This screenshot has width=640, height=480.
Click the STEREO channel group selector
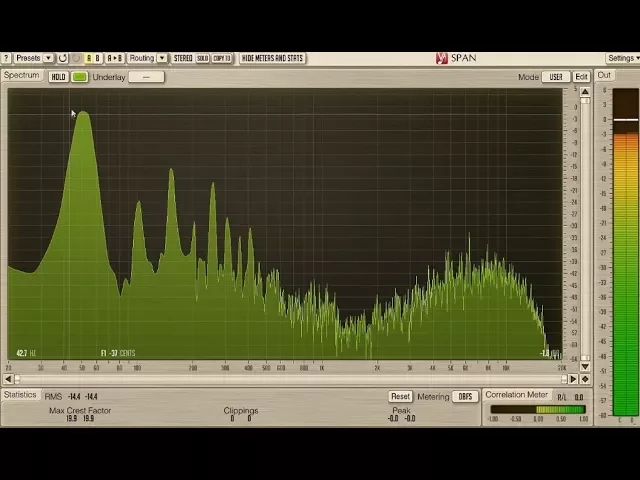pyautogui.click(x=183, y=58)
